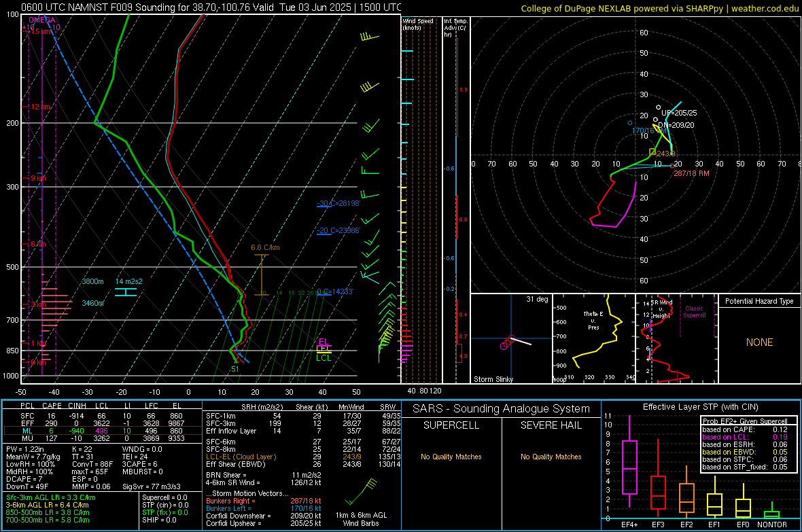Select the Classic Supercell marker label
This screenshot has height=532, width=802.
click(694, 312)
